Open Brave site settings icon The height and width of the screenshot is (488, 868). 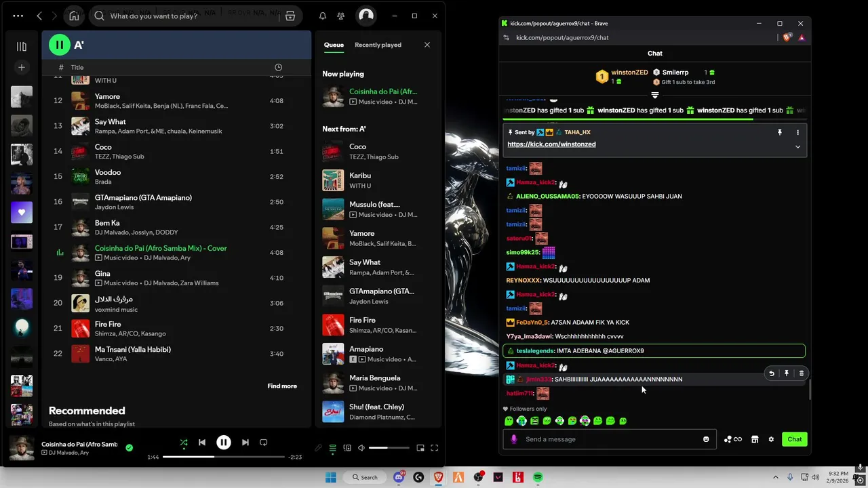[x=506, y=38]
